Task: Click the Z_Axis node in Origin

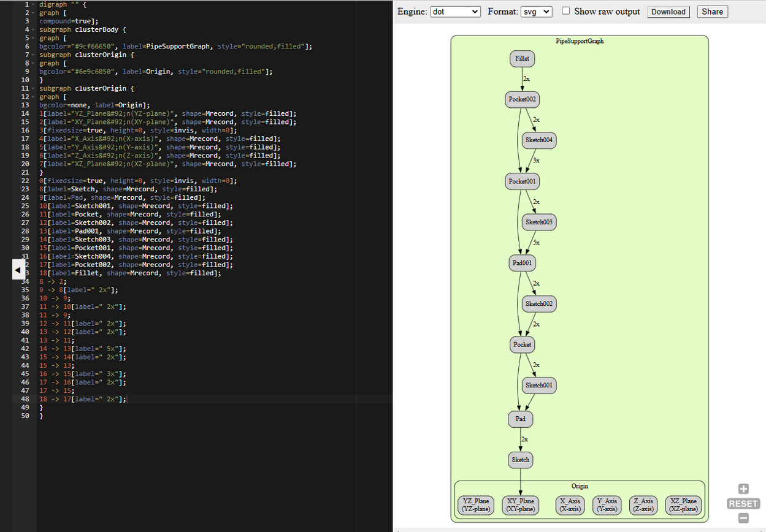Action: pyautogui.click(x=644, y=505)
